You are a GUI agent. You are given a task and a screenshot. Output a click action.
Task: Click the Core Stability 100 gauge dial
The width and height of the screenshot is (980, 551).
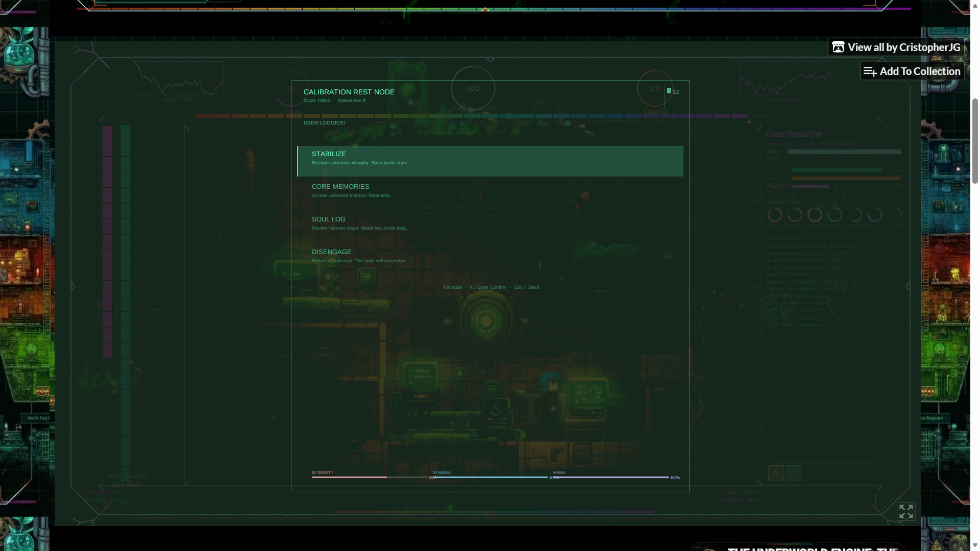pyautogui.click(x=473, y=88)
